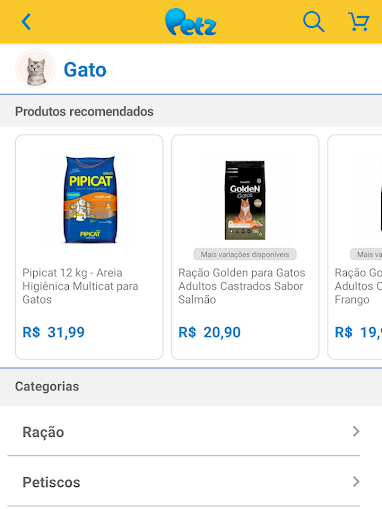The height and width of the screenshot is (509, 382).
Task: Open Pipicat litter bag image
Action: pos(89,199)
